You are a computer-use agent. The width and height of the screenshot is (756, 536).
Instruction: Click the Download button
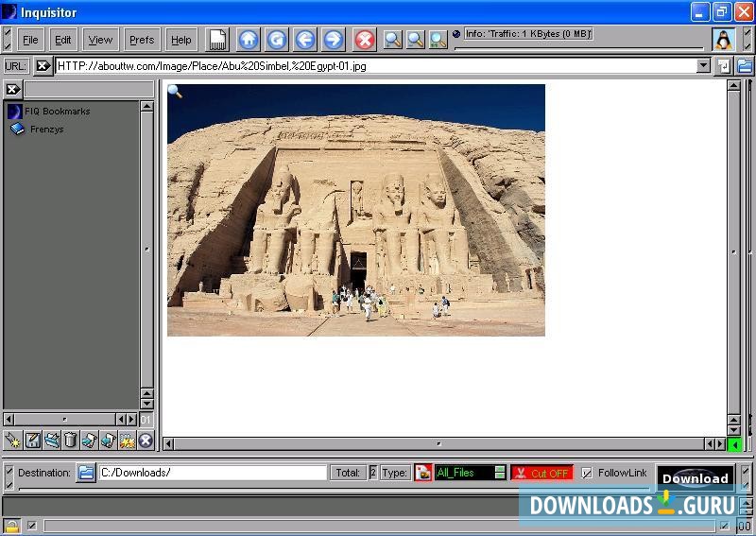[696, 478]
